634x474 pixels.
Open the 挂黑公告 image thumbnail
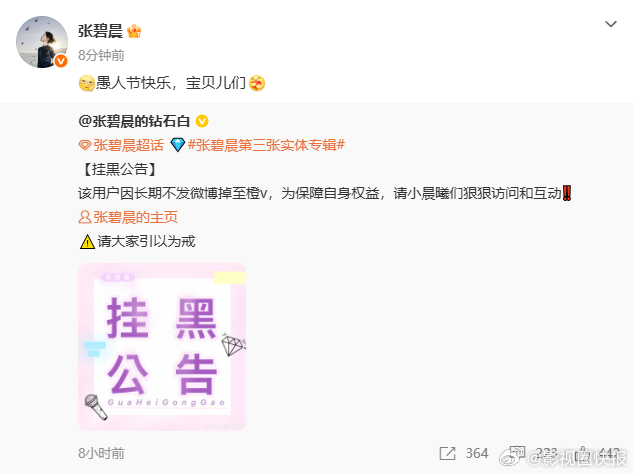(x=162, y=347)
